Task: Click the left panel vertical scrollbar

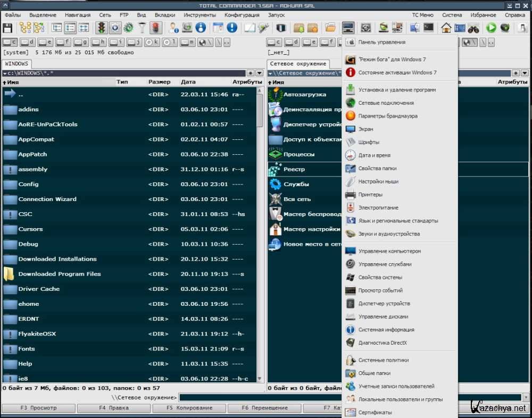Action: coord(260,112)
